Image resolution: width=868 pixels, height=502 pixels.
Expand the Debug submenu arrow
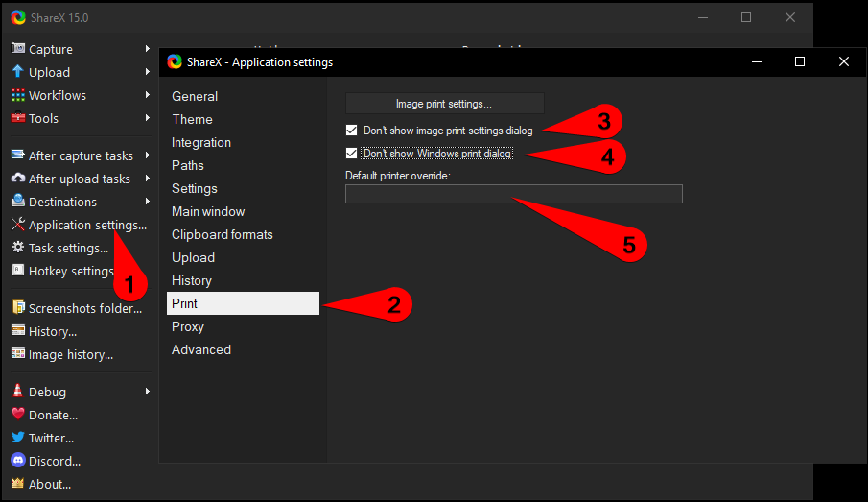[148, 392]
